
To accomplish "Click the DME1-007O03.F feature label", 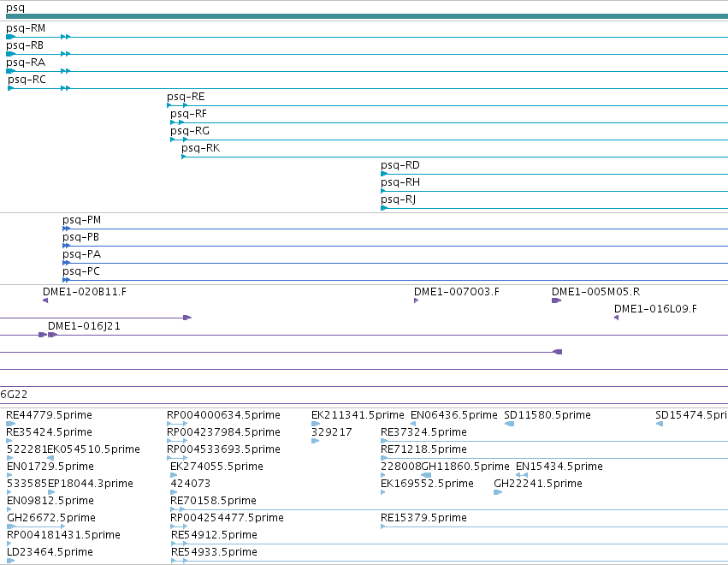I will pos(457,292).
